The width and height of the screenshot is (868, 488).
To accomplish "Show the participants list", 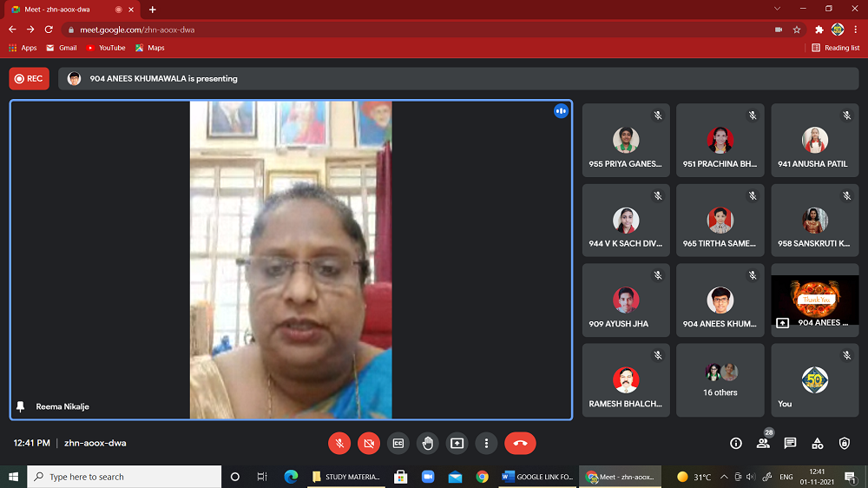I will [x=763, y=443].
